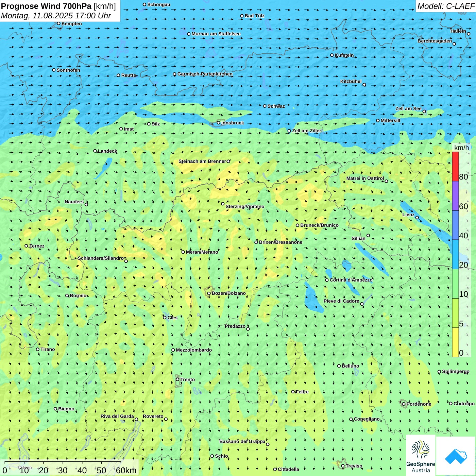Click the 'Schio' label
The width and height of the screenshot is (476, 476).
[x=221, y=456]
